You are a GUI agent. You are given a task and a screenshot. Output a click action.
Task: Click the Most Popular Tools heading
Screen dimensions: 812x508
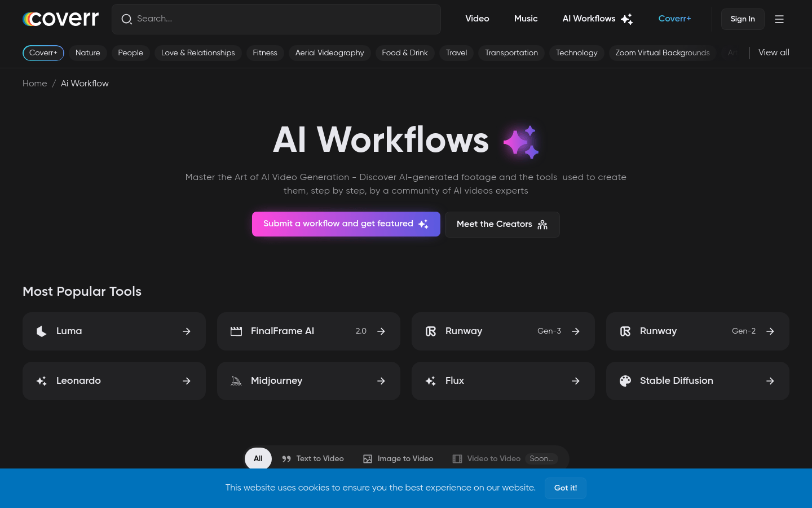82,291
